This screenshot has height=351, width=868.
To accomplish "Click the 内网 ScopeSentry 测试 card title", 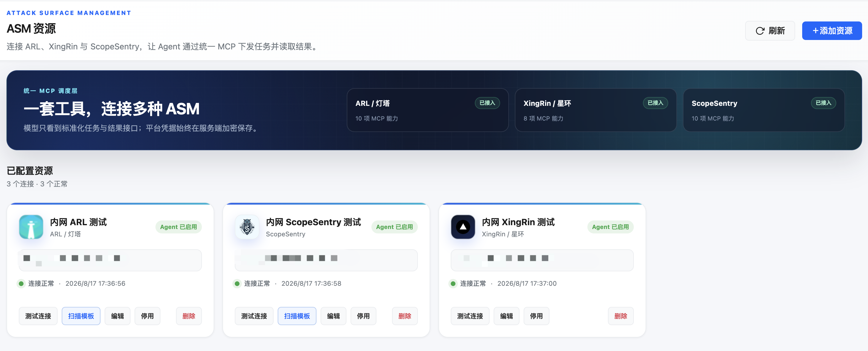I will pyautogui.click(x=313, y=222).
